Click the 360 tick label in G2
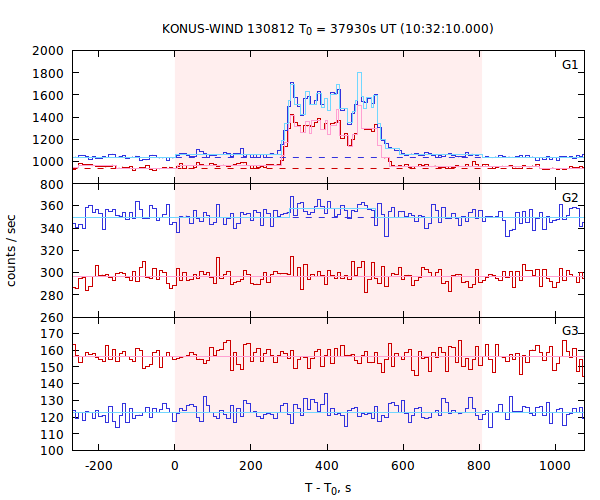 (52, 206)
